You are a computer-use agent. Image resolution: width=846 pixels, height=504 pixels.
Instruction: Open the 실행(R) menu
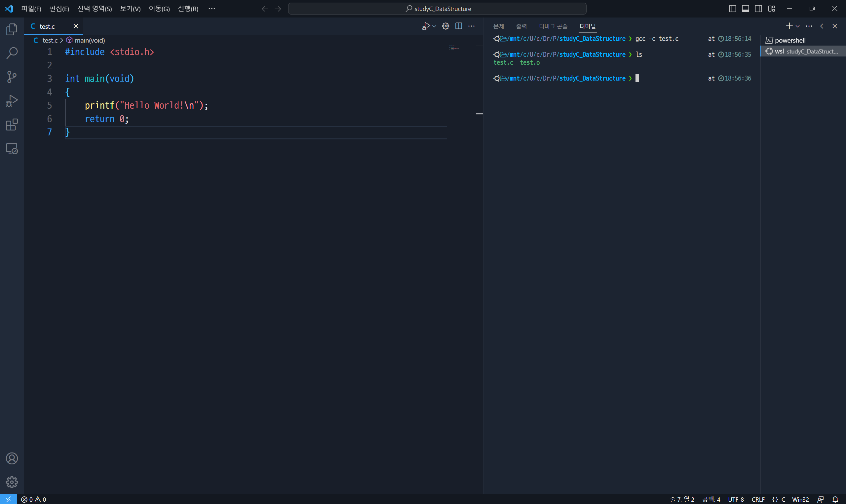click(x=188, y=9)
